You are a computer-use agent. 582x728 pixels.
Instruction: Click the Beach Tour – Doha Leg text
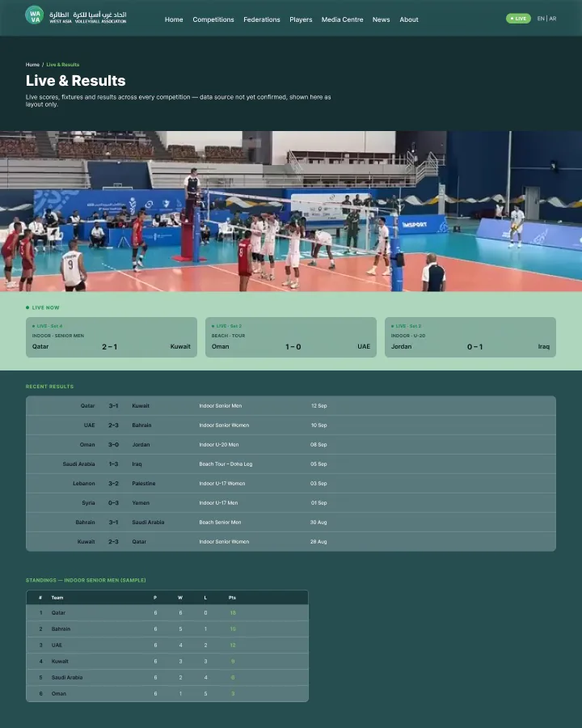click(x=226, y=463)
